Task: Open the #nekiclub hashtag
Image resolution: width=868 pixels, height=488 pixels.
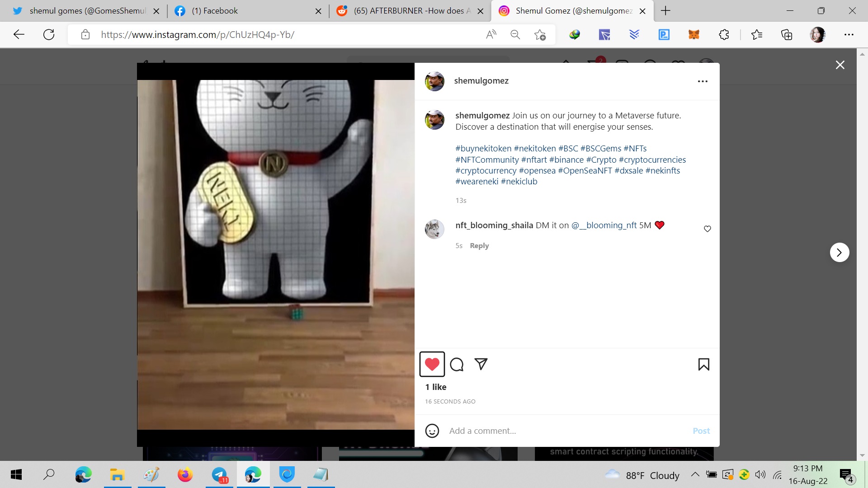Action: (519, 182)
